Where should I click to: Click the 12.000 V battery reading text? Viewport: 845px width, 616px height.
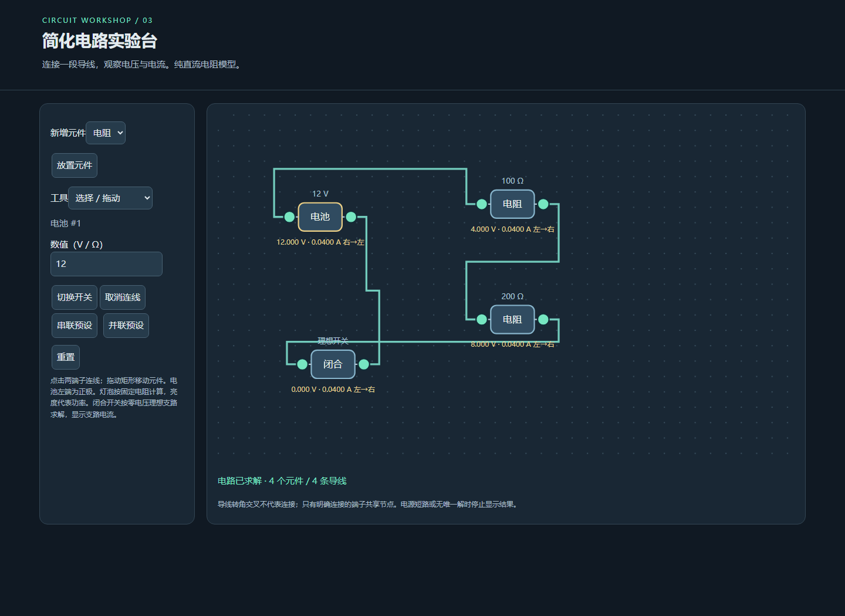320,242
